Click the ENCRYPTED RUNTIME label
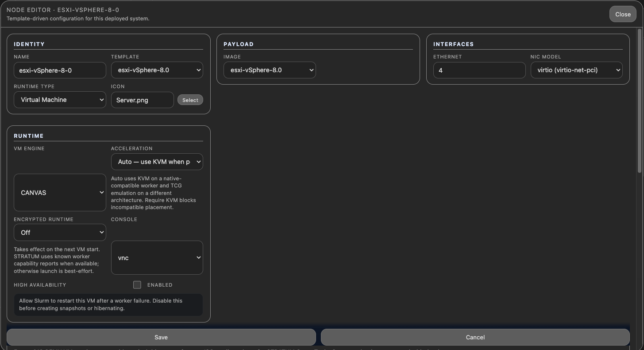The width and height of the screenshot is (644, 350). click(x=44, y=219)
